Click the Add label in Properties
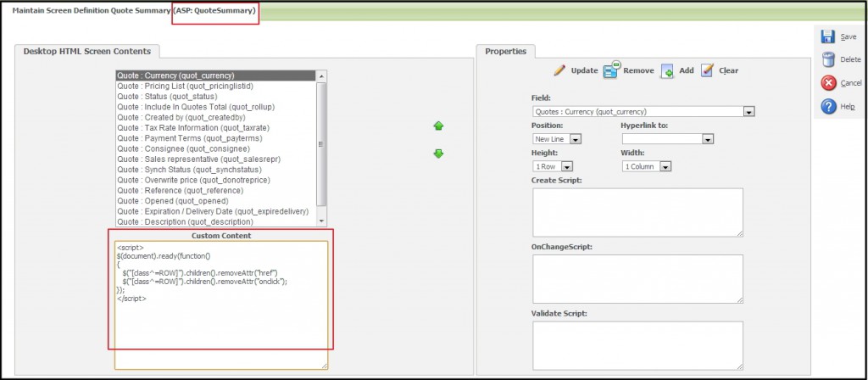Screen dimensions: 868x380 tap(687, 70)
